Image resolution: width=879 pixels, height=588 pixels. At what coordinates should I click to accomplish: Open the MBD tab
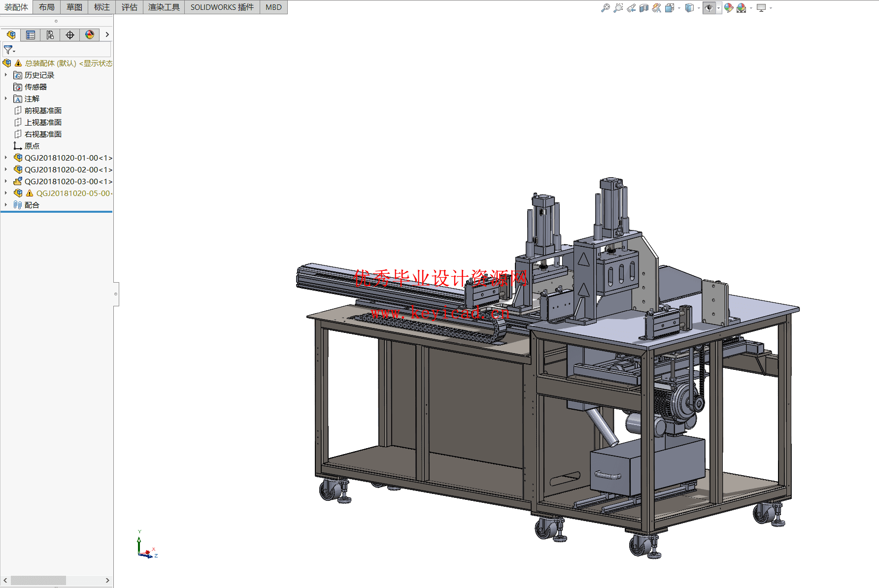click(273, 7)
